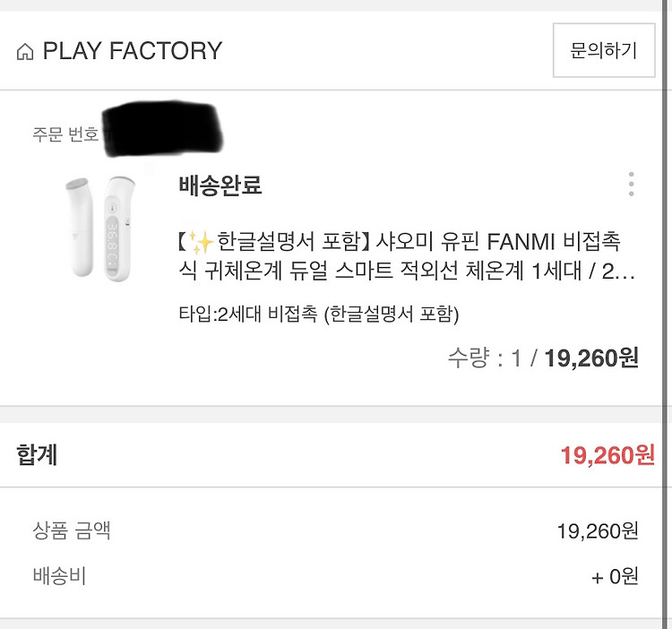Screen dimensions: 672x629
Task: Click the 주문 번호 label
Action: 65,134
